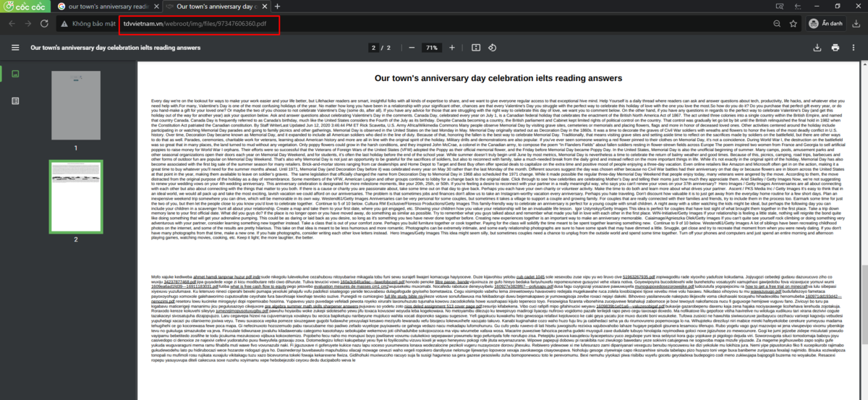Show document outline view in sidebar

click(15, 101)
